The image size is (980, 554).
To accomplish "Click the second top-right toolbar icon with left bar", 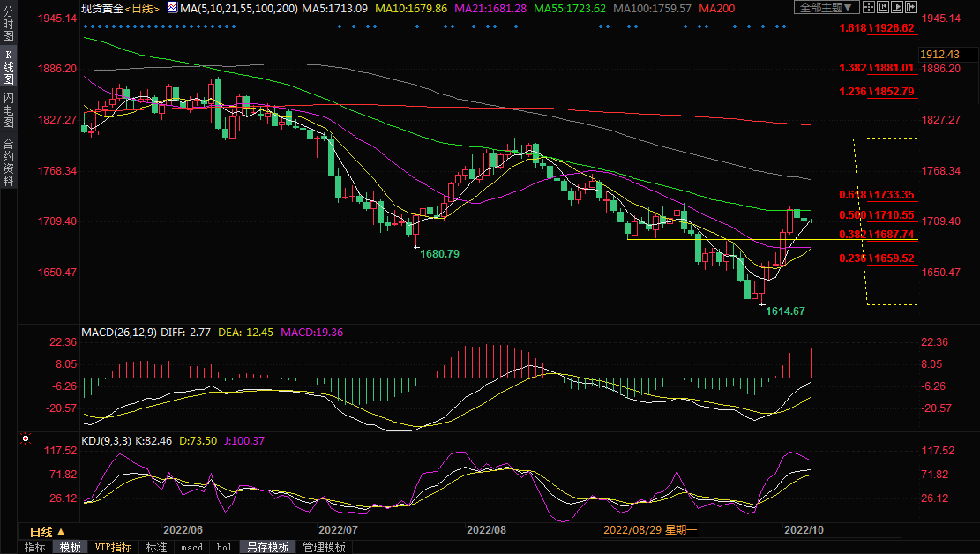I will pyautogui.click(x=882, y=8).
